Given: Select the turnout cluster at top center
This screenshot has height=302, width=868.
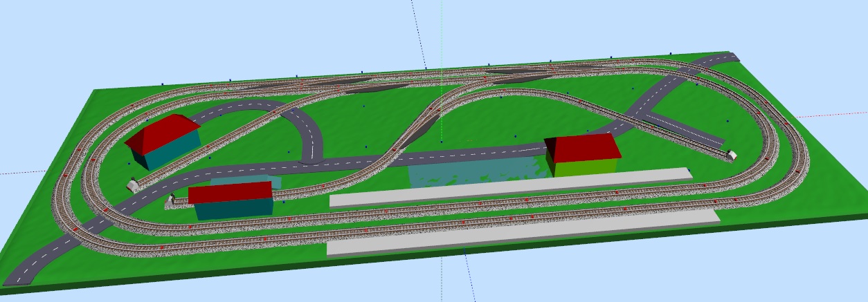Looking at the screenshot, I should (512, 73).
